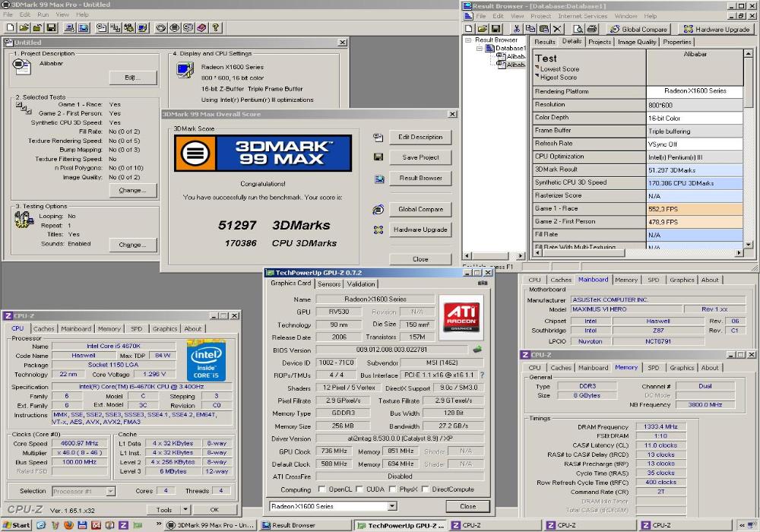The image size is (760, 532).
Task: Click the Bus Interface question mark in GPU-Z
Action: tap(482, 375)
